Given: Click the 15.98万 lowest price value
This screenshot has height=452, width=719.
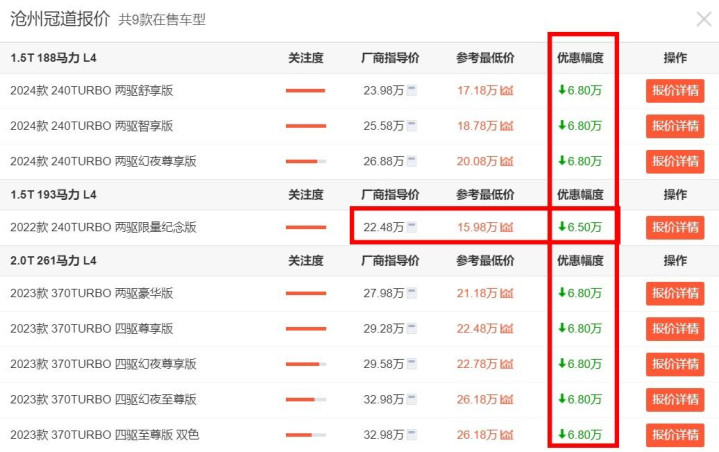Looking at the screenshot, I should pos(477,227).
